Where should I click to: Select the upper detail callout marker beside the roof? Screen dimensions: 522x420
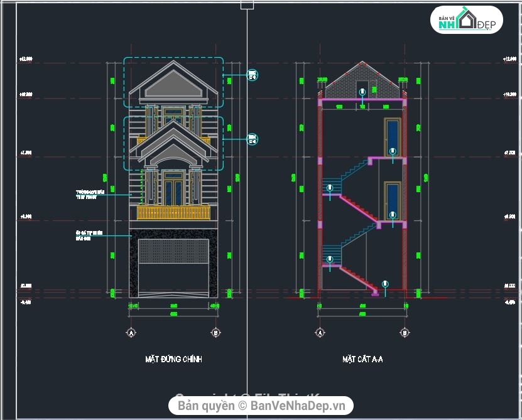pos(253,75)
